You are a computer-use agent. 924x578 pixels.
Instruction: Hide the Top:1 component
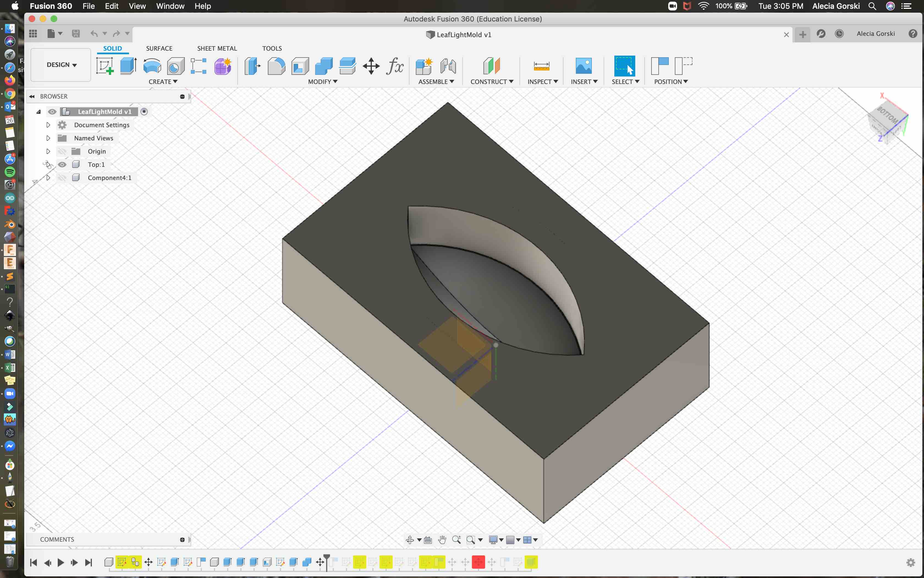pyautogui.click(x=62, y=164)
